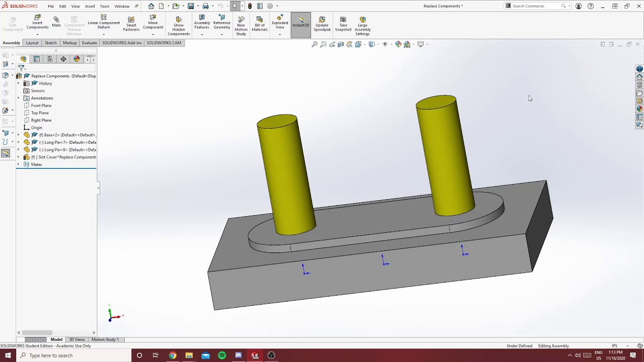Save the assembly with the disk icon
Image resolution: width=644 pixels, height=362 pixels.
191,6
